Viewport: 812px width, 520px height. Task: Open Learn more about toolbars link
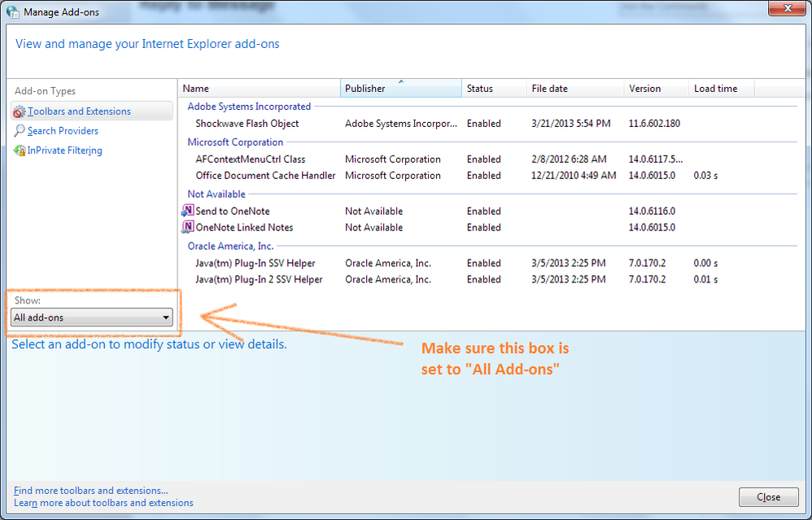pyautogui.click(x=103, y=503)
